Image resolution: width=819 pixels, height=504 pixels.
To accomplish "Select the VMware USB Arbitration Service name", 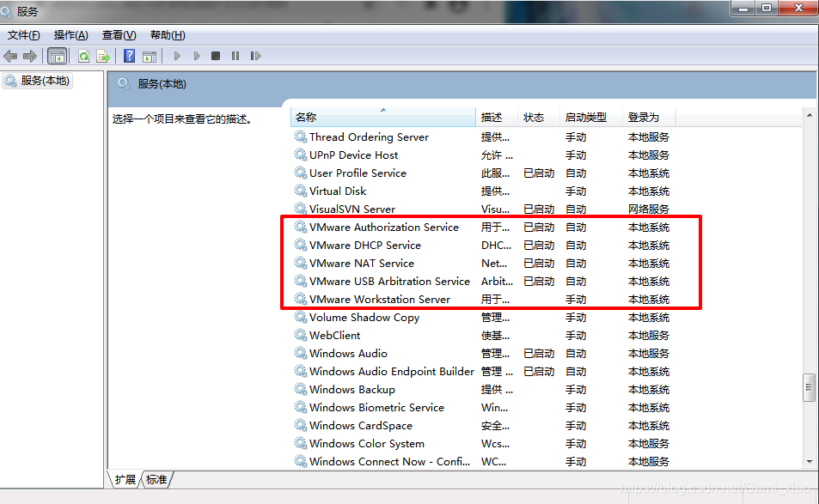I will point(389,282).
